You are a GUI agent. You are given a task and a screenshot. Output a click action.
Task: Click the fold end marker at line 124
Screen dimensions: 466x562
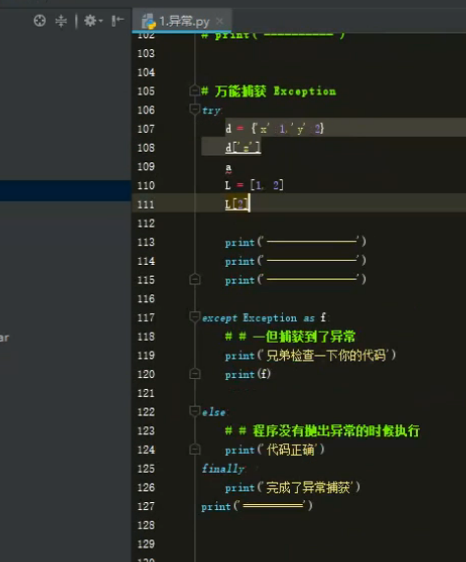194,449
